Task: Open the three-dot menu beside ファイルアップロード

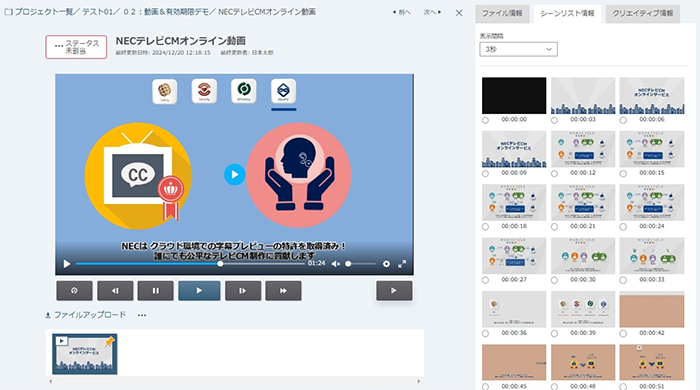Action: point(142,315)
